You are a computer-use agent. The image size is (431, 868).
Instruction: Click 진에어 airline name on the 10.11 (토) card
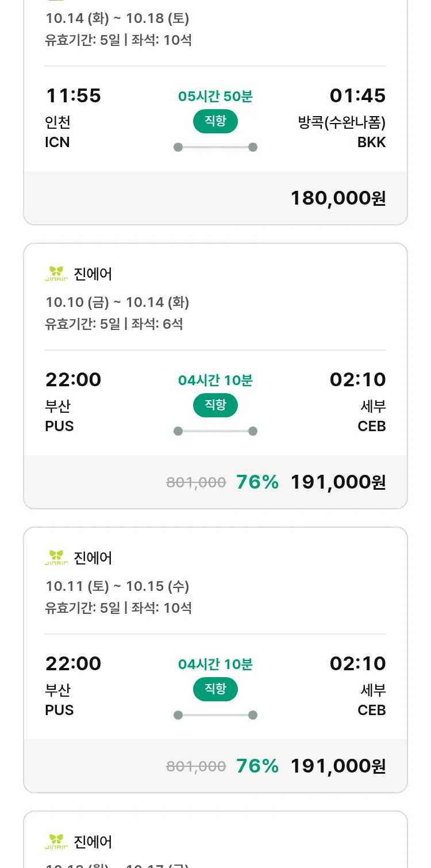coord(93,558)
